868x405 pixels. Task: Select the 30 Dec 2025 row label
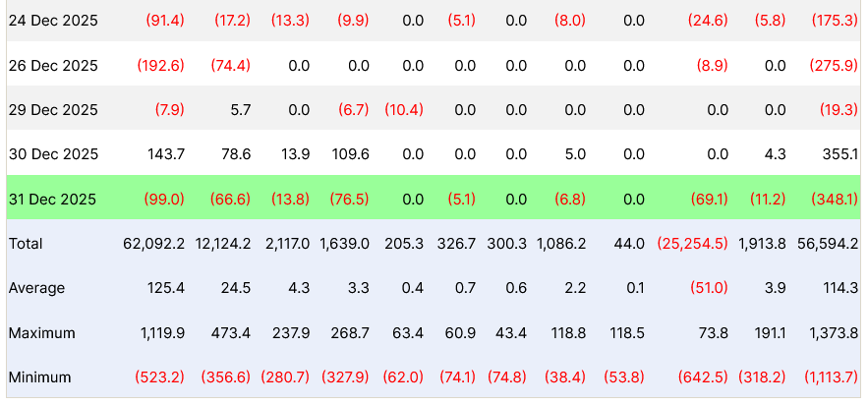(53, 154)
